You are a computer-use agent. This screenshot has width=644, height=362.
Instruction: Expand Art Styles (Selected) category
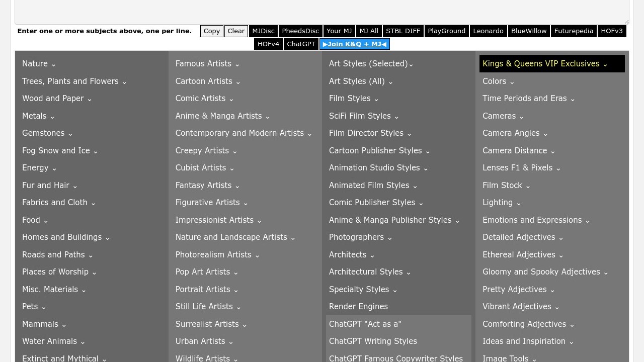pos(371,64)
